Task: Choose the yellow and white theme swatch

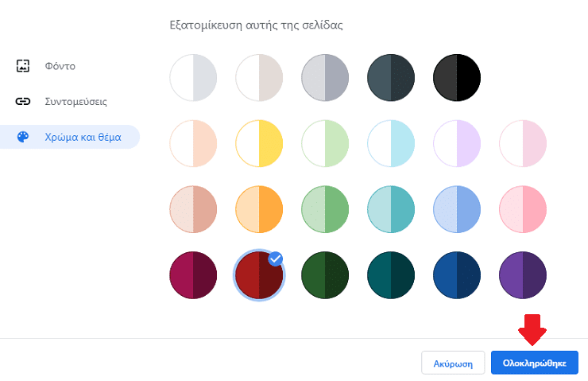Action: click(259, 143)
